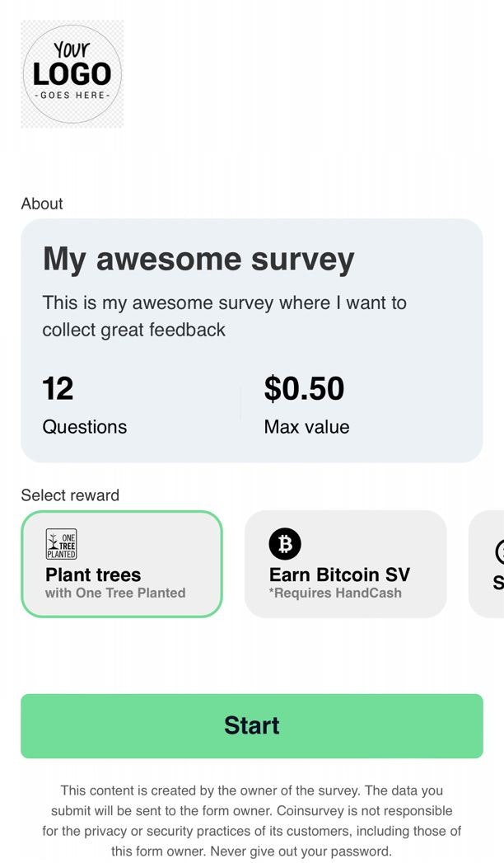Click the partially visible third reward icon

[500, 551]
